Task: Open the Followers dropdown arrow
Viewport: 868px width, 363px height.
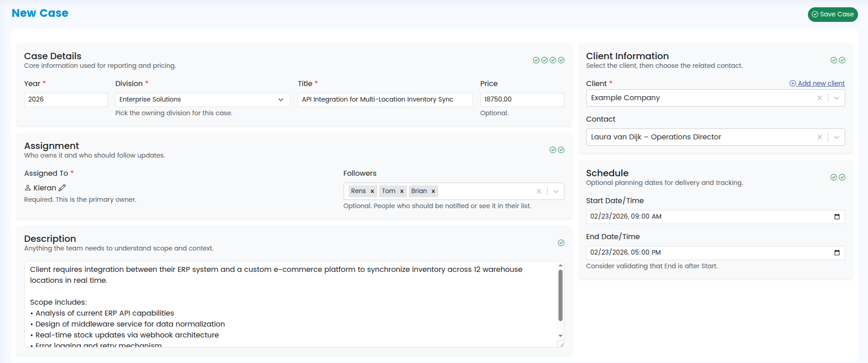Action: point(555,191)
